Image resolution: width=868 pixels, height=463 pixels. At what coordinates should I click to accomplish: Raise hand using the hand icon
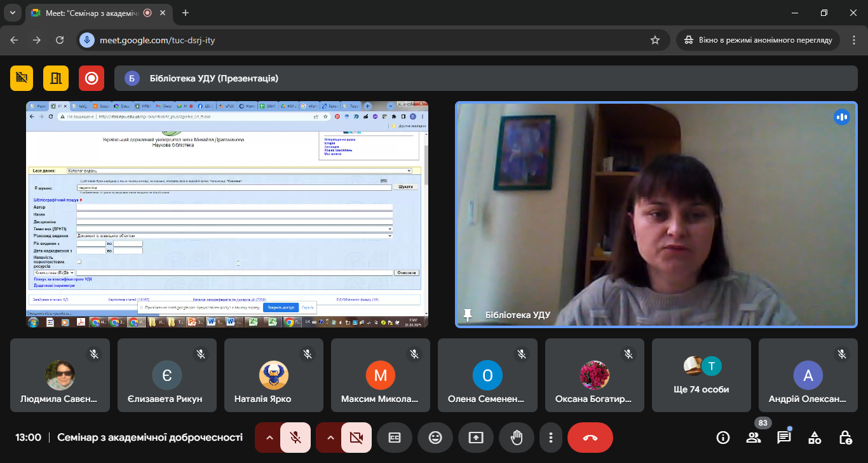(x=517, y=438)
